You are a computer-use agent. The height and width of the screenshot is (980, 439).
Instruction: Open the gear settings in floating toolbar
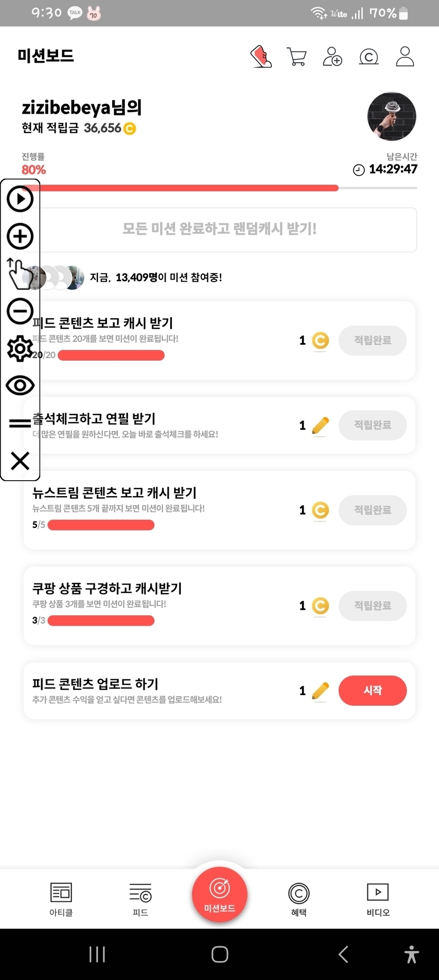click(x=20, y=348)
